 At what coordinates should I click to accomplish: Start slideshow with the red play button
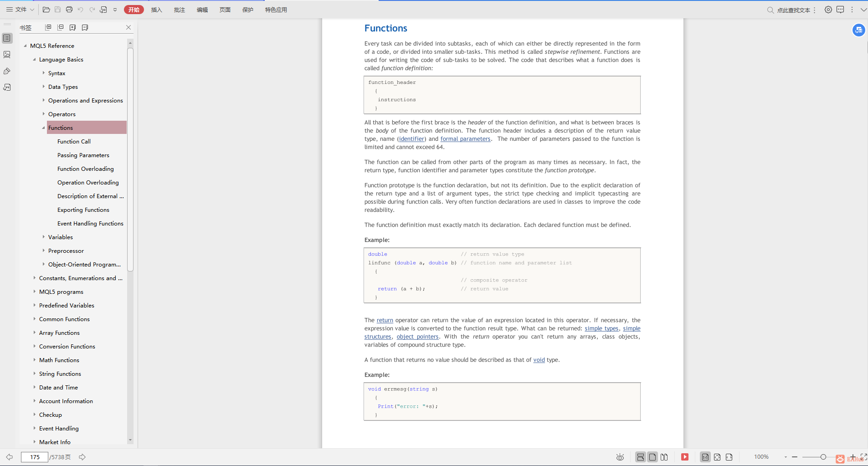(x=685, y=457)
